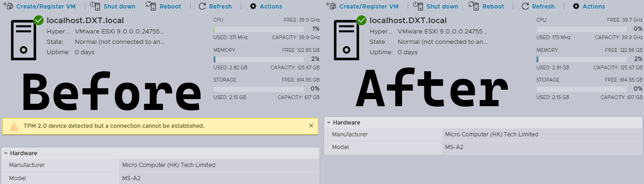644x184 pixels.
Task: Click USED: 173 MHz value
Action: point(553,37)
